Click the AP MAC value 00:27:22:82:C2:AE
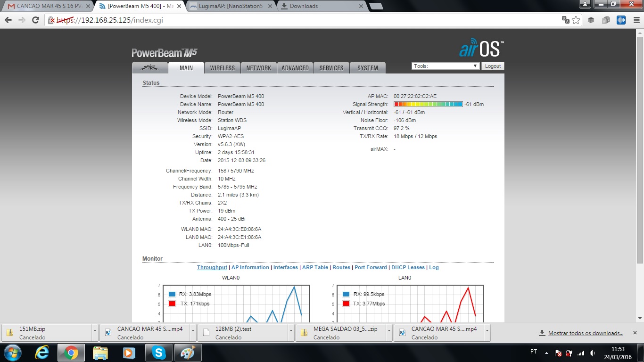The height and width of the screenshot is (362, 644). (x=415, y=96)
